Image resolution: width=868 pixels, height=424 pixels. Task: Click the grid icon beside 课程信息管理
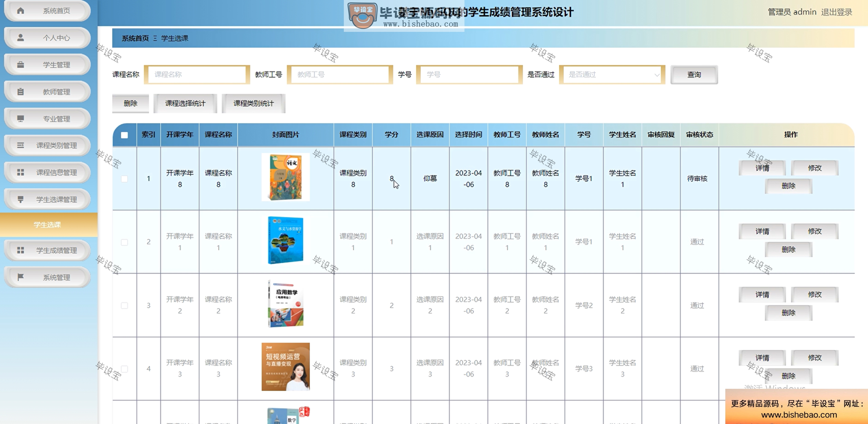(x=21, y=172)
